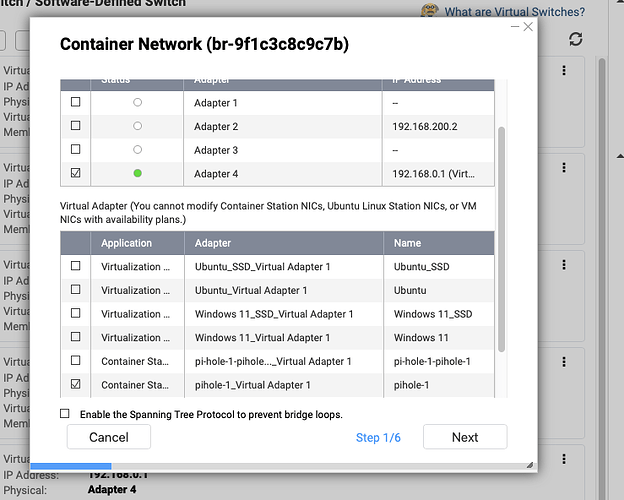This screenshot has height=500, width=624.
Task: Open the three-dot menu of the first switch card
Action: (x=564, y=71)
